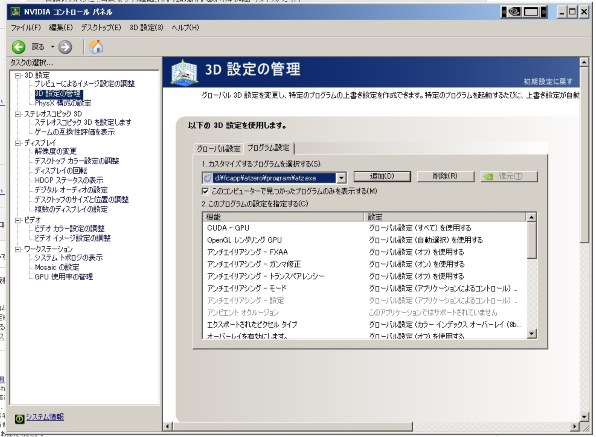Select the antialiasing transparency row
596x437 pixels.
[x=365, y=276]
